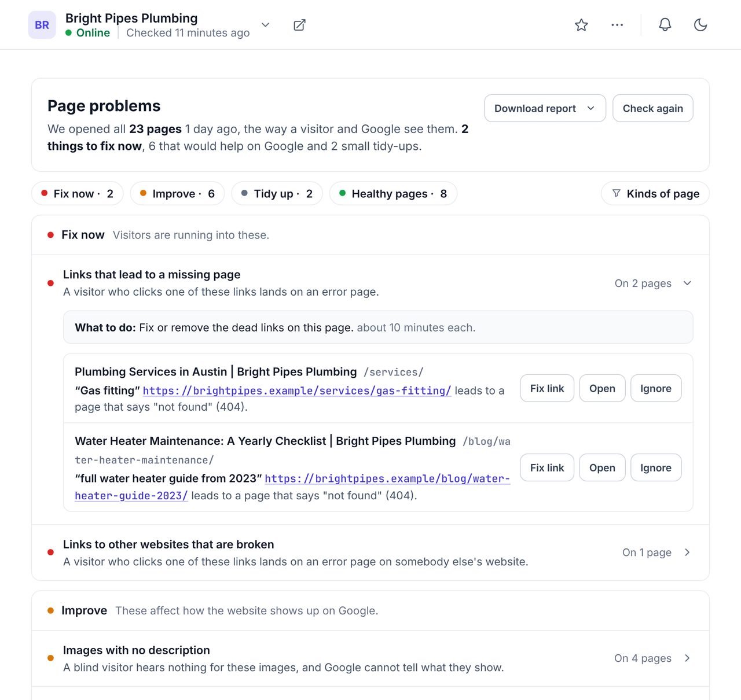Click the Improve section heading
The width and height of the screenshot is (741, 700).
click(84, 610)
